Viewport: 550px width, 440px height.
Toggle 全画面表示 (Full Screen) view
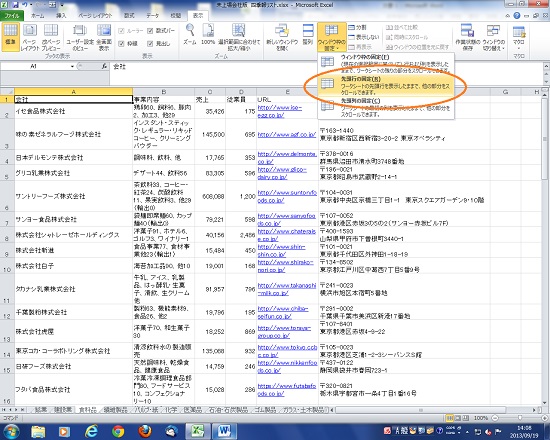(104, 36)
